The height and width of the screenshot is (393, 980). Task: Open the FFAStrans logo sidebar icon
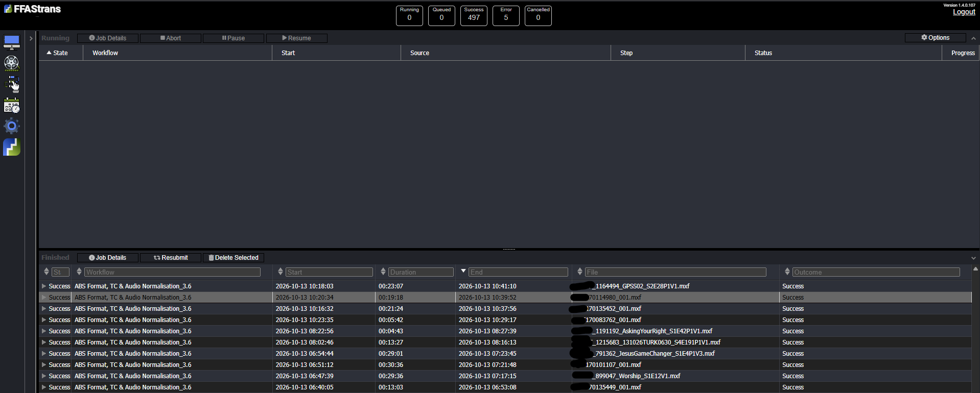(12, 147)
